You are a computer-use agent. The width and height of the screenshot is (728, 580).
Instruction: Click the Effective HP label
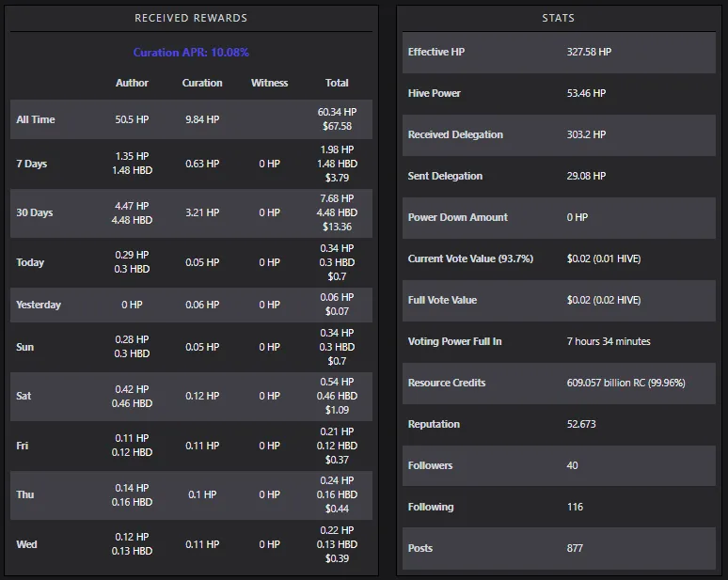click(436, 52)
